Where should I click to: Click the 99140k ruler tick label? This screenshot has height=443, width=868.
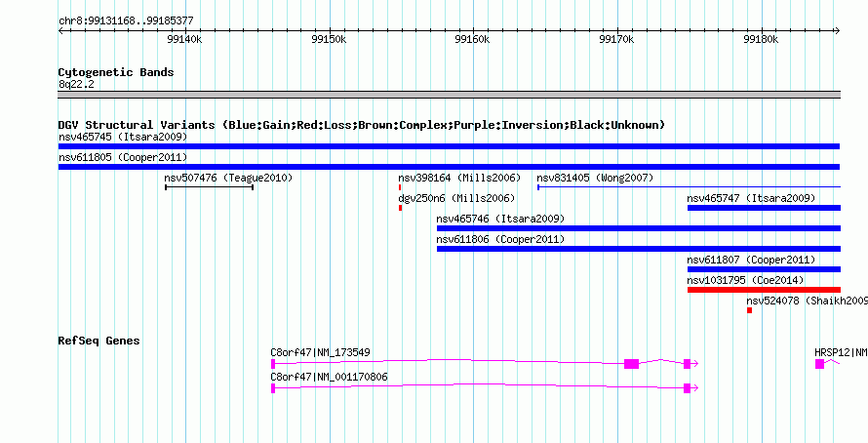185,39
